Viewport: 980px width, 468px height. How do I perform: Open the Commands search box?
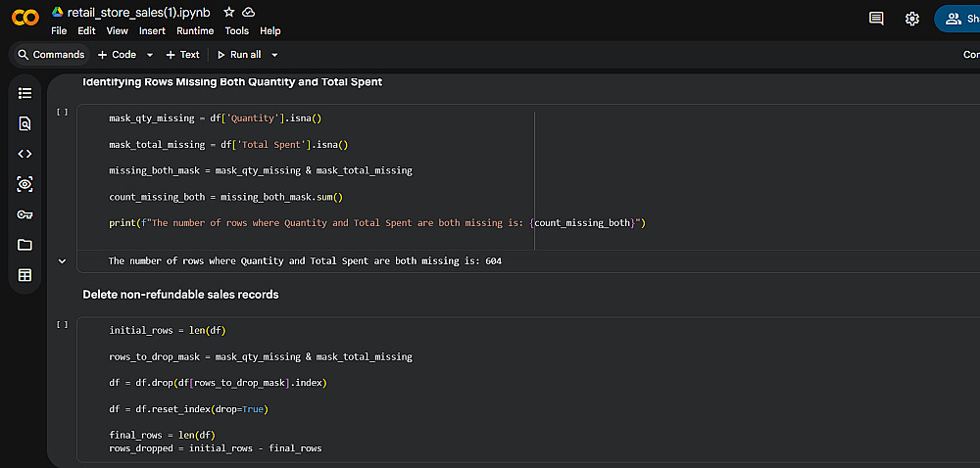(x=51, y=55)
